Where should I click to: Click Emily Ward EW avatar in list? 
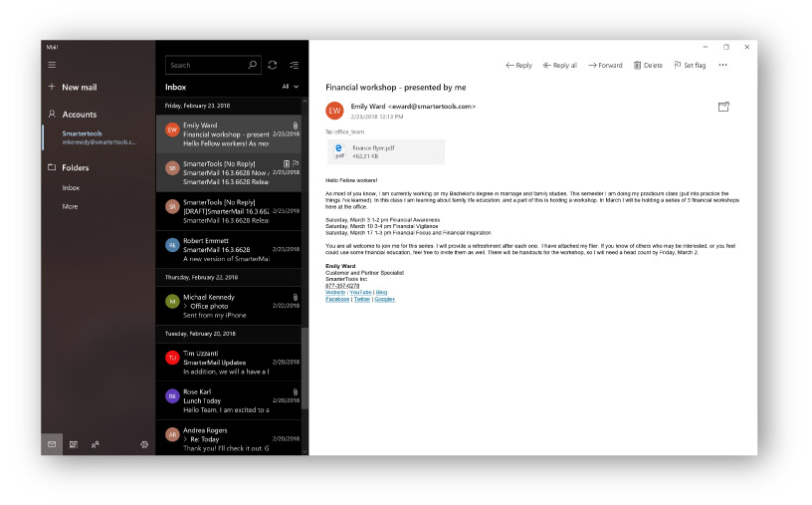(x=172, y=129)
